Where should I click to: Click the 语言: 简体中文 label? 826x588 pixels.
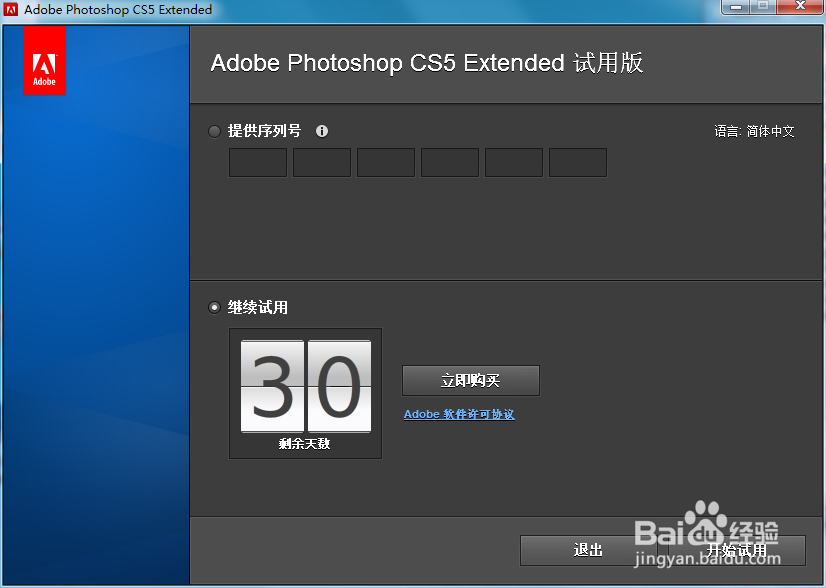coord(754,131)
